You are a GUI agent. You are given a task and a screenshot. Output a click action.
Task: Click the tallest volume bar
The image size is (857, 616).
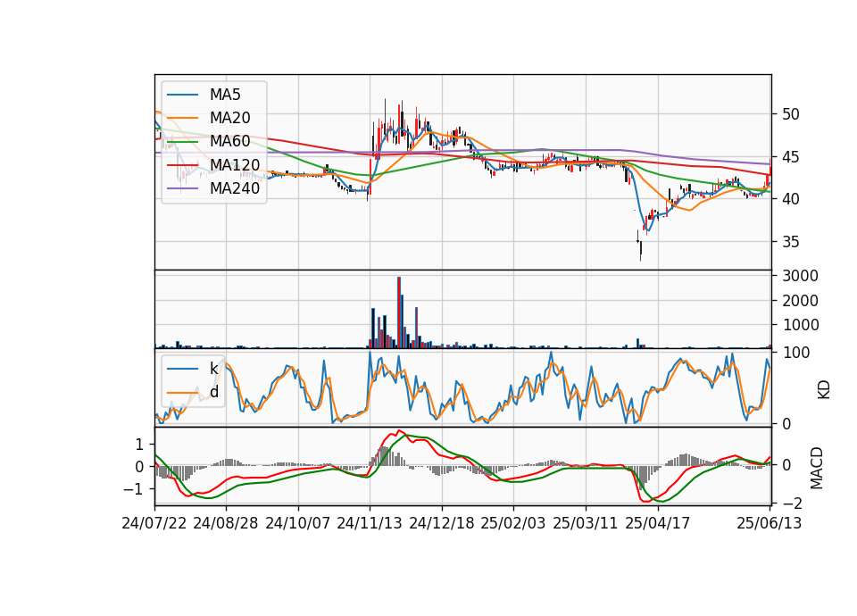click(x=399, y=312)
